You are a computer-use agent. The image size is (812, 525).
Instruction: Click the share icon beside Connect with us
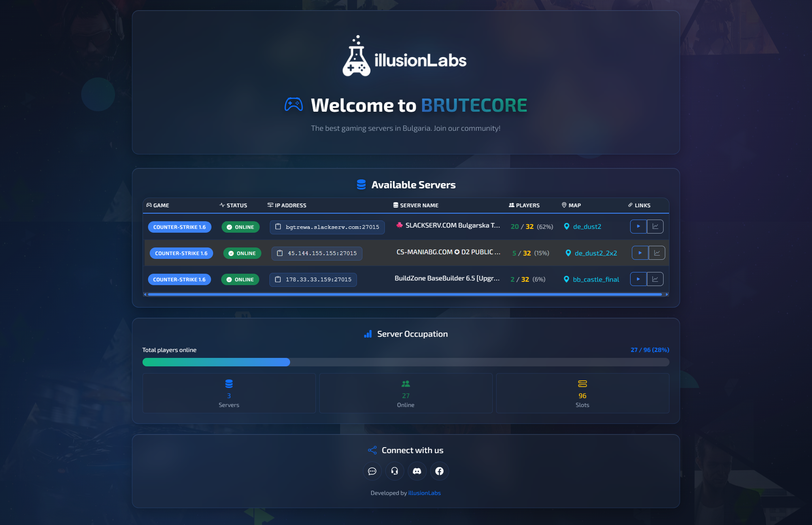point(372,450)
